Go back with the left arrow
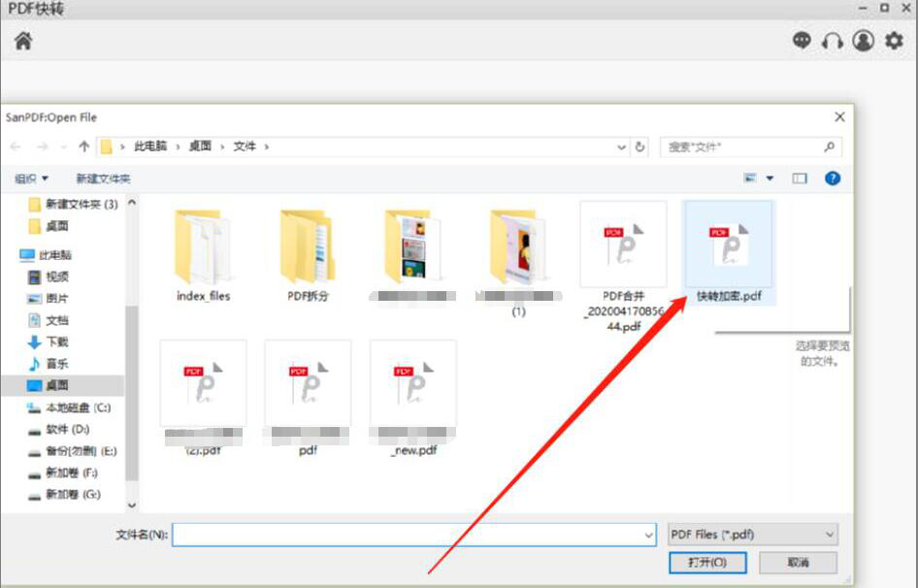 (x=16, y=147)
